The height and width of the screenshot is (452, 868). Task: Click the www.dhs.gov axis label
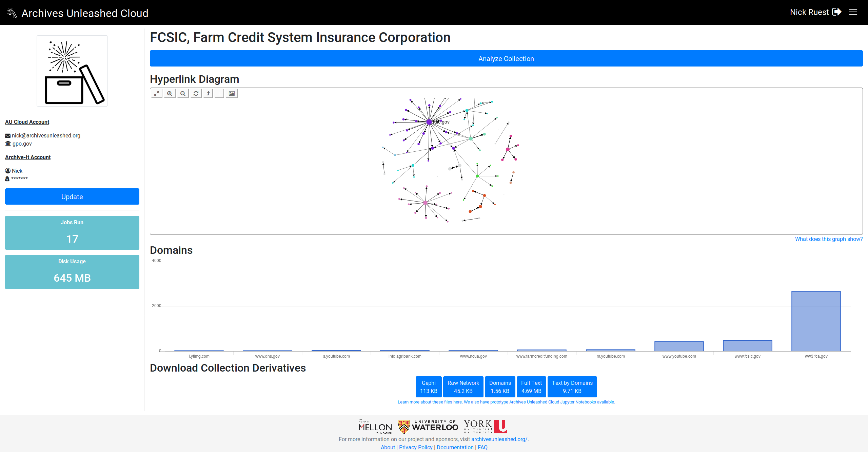pyautogui.click(x=268, y=356)
